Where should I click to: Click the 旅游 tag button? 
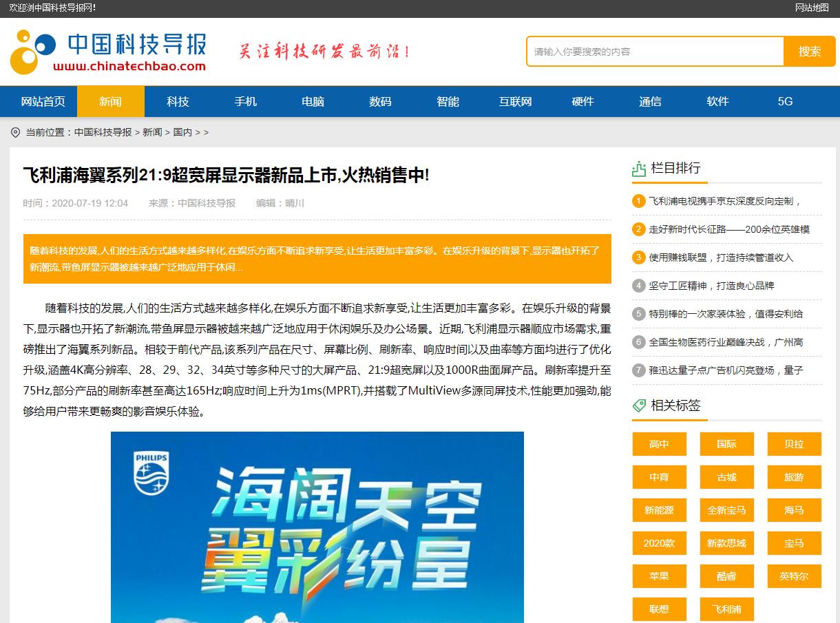pos(795,477)
